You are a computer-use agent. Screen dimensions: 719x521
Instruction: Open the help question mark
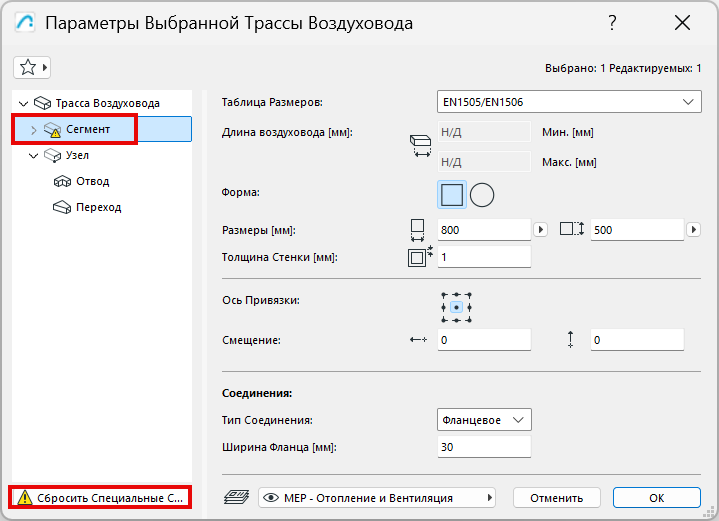click(x=612, y=22)
